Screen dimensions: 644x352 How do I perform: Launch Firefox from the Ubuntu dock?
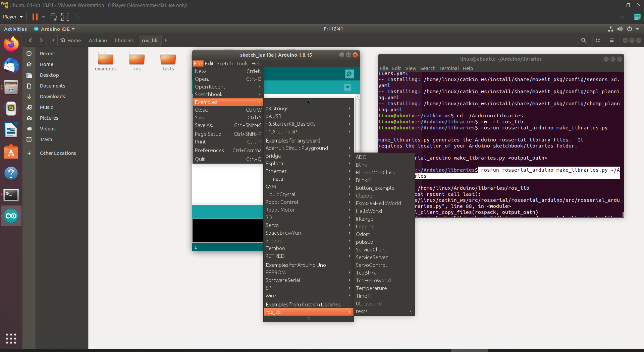[11, 44]
